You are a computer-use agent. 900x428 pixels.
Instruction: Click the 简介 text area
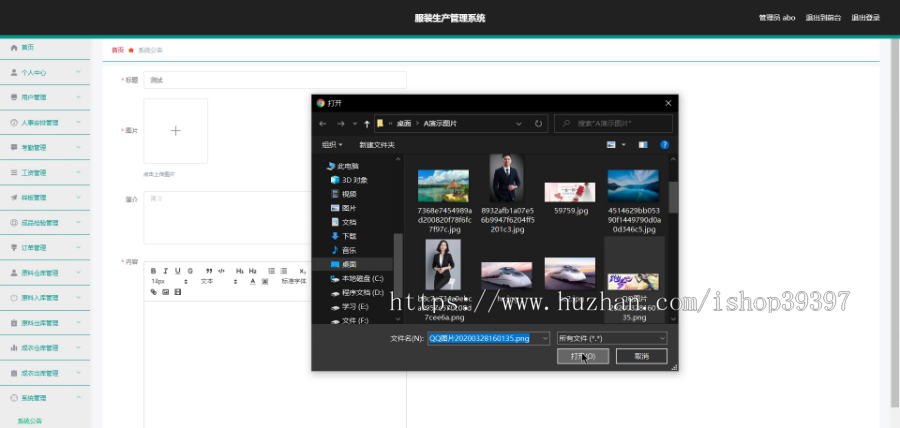[227, 217]
